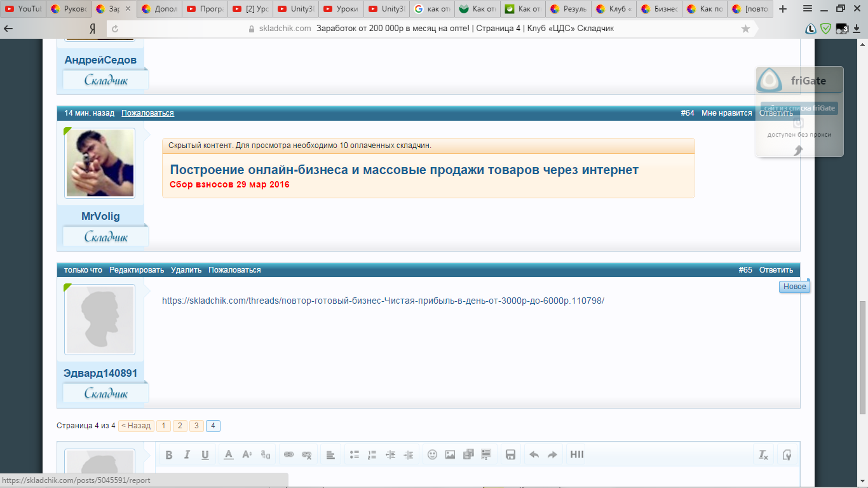Insert a link with the chain icon
Viewport: 868px width, 488px height.
(x=288, y=454)
